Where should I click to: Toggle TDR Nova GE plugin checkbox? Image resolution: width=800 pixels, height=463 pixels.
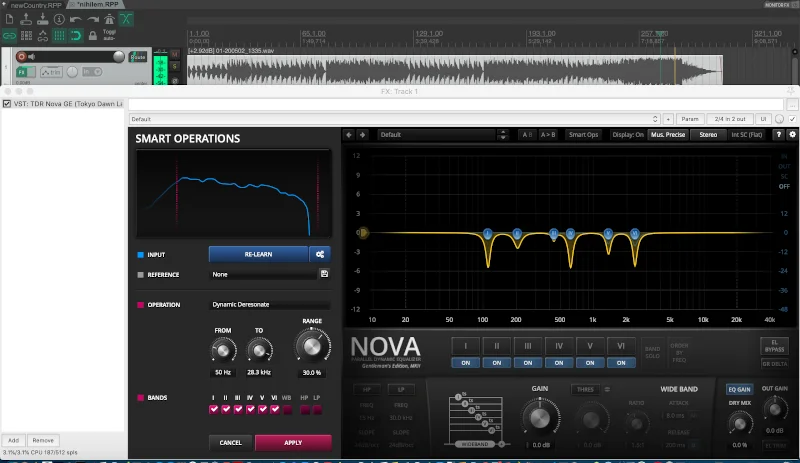tap(7, 104)
